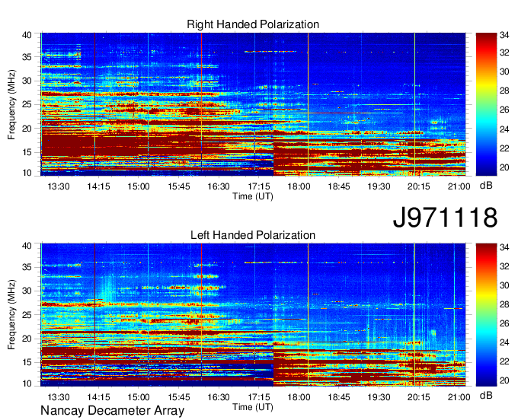
Task: Click 14:15 tick on top time axis
Action: click(98, 186)
